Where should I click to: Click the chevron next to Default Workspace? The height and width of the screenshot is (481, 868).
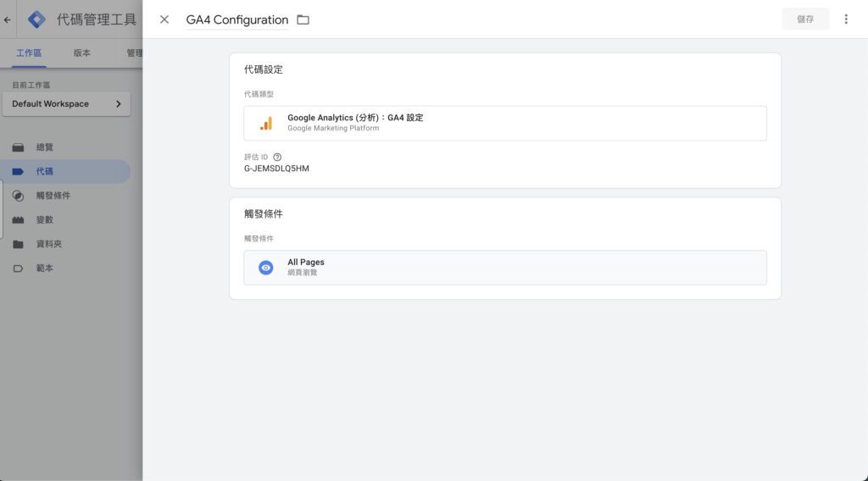tap(119, 104)
